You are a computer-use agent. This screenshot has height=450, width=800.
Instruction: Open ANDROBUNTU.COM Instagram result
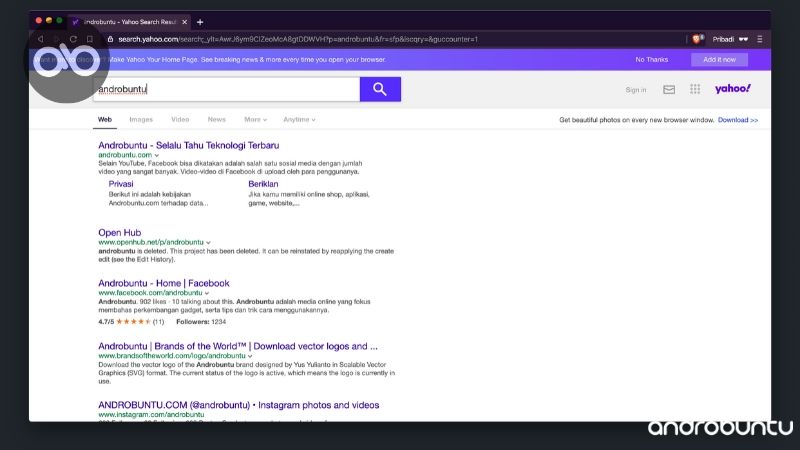pyautogui.click(x=239, y=405)
